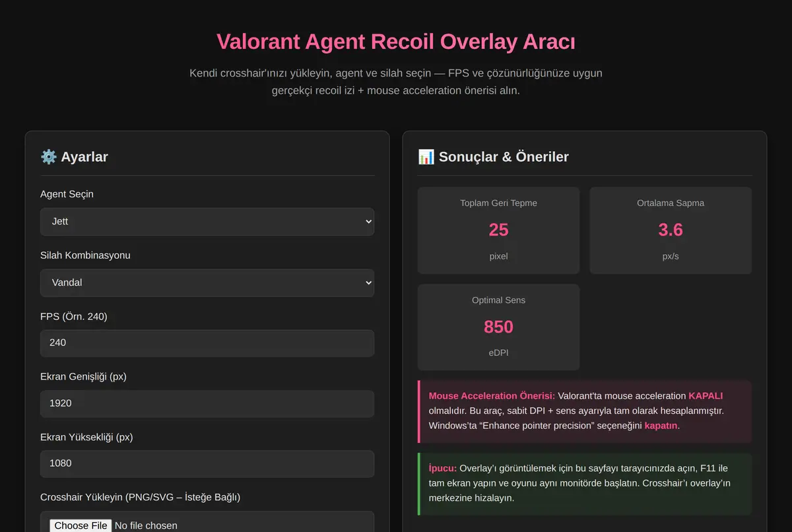Click the 'px/s' unit text
Viewport: 792px width, 532px height.
[671, 256]
